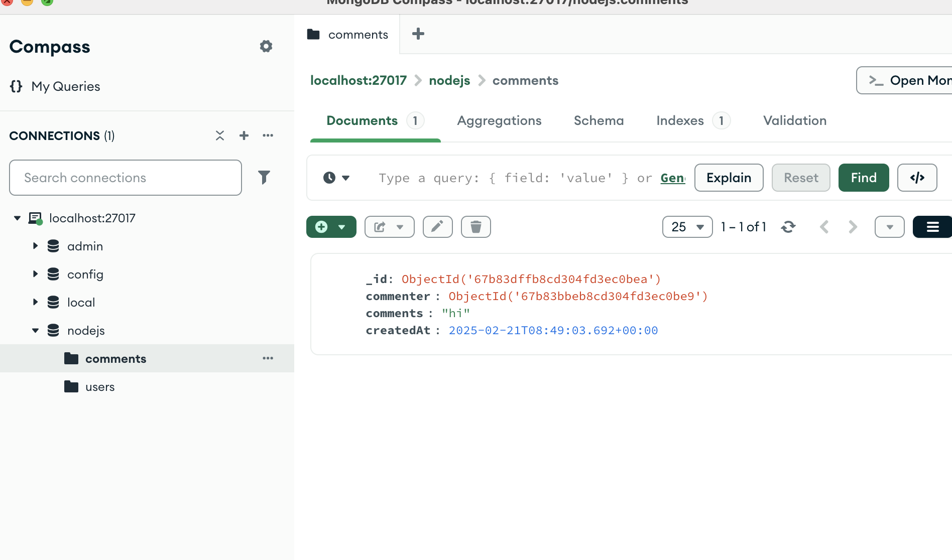Viewport: 952px width, 560px height.
Task: Click the local database icon
Action: (53, 302)
